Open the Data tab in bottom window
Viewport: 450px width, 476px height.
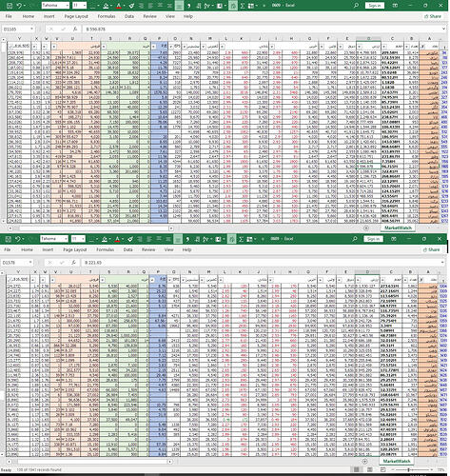coord(127,249)
